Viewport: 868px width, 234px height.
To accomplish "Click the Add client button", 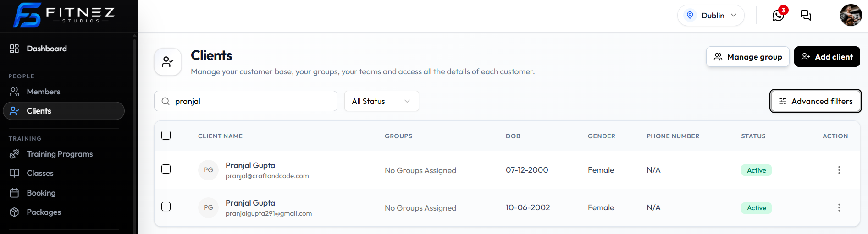I will 827,57.
